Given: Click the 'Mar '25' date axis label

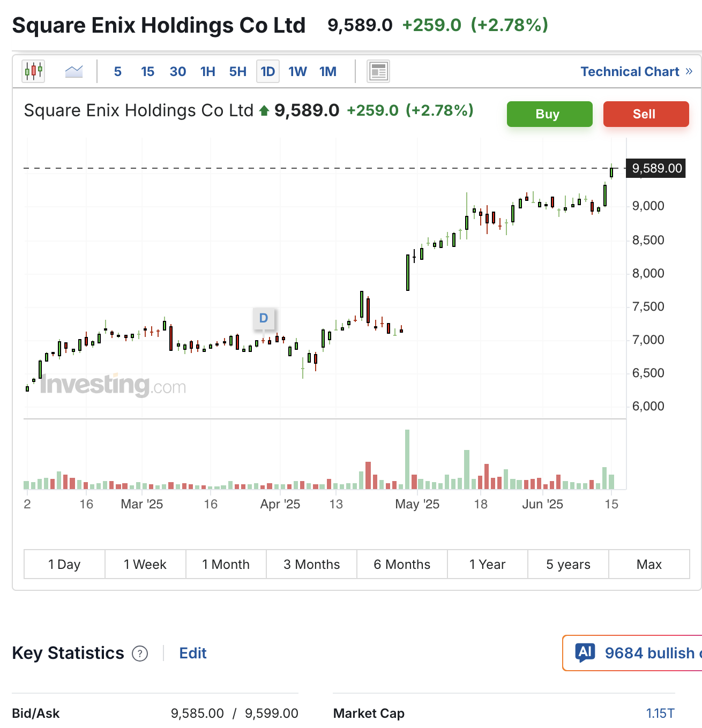Looking at the screenshot, I should pos(142,504).
